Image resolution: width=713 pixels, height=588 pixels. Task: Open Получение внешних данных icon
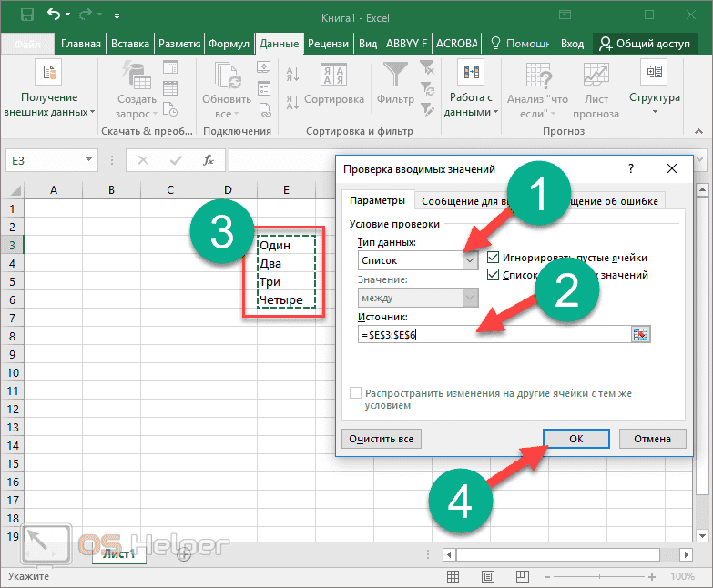pyautogui.click(x=48, y=73)
